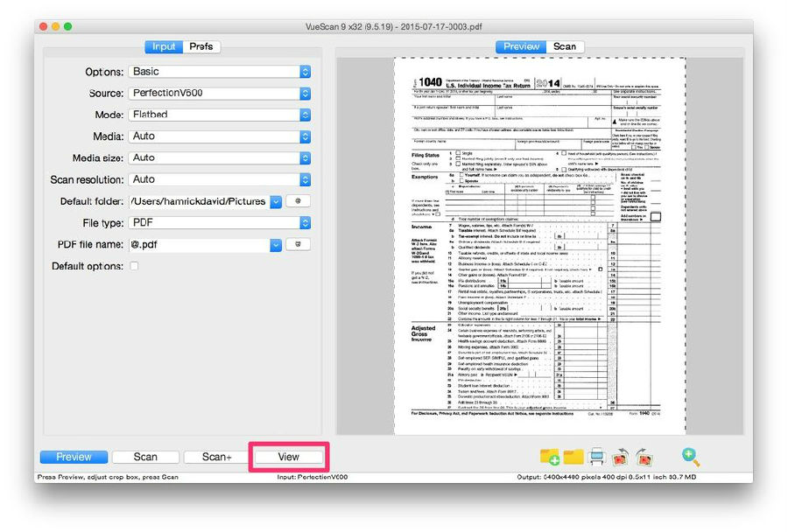Open the File type dropdown set to PDF
Image resolution: width=788 pixels, height=532 pixels.
click(x=219, y=223)
